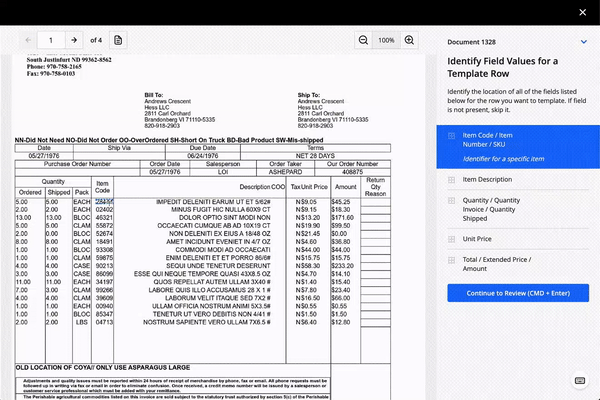This screenshot has width=600, height=400.
Task: Click 'AMET INCIDUNT EVENIET IN 4/7 OZ' description
Action: (218, 242)
